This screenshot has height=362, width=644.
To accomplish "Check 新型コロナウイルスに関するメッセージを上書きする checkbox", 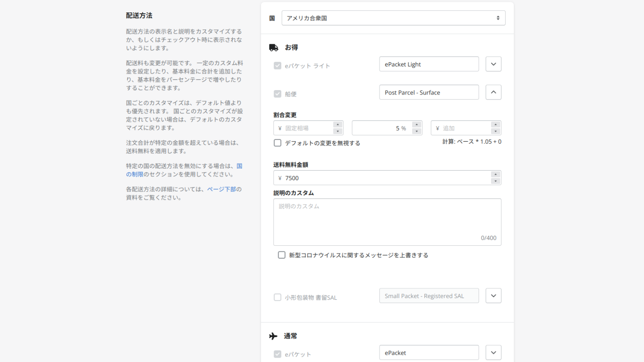I will tap(282, 255).
